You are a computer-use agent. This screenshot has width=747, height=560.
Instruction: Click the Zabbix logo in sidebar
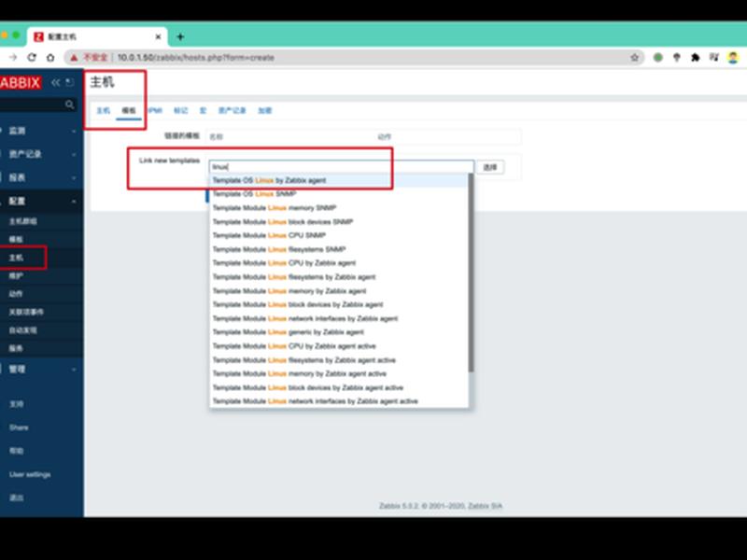[x=20, y=82]
